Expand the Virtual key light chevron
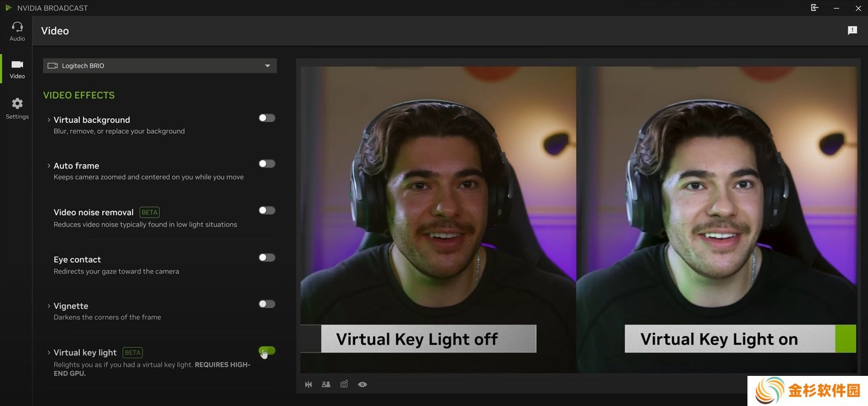Image resolution: width=868 pixels, height=406 pixels. pyautogui.click(x=49, y=352)
